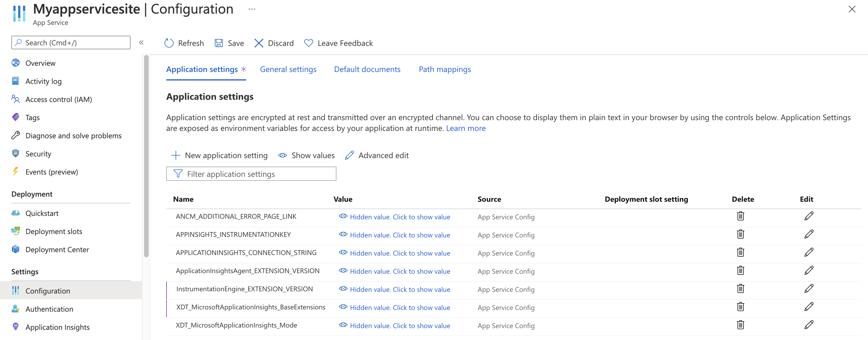Image resolution: width=868 pixels, height=340 pixels.
Task: Open the Default documents tab
Action: pos(367,69)
